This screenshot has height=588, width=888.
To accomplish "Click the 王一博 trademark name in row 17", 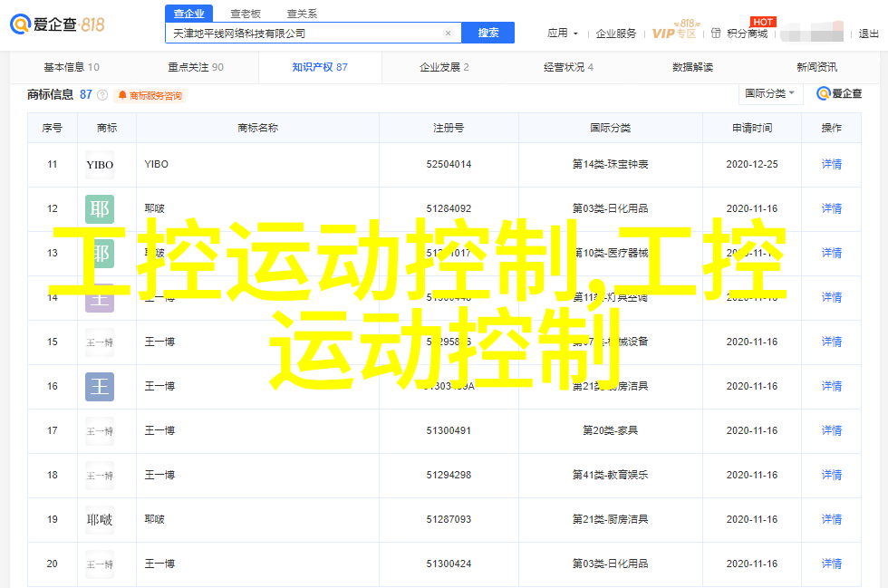I will [159, 430].
